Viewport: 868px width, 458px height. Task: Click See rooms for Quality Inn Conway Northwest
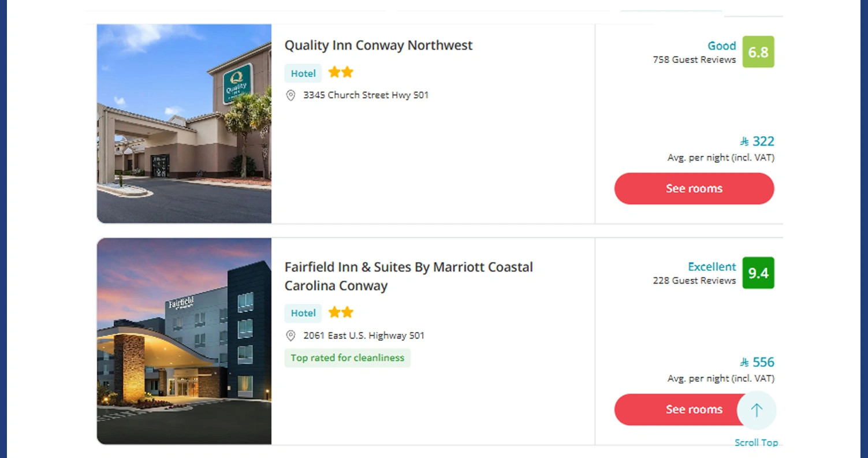[694, 188]
